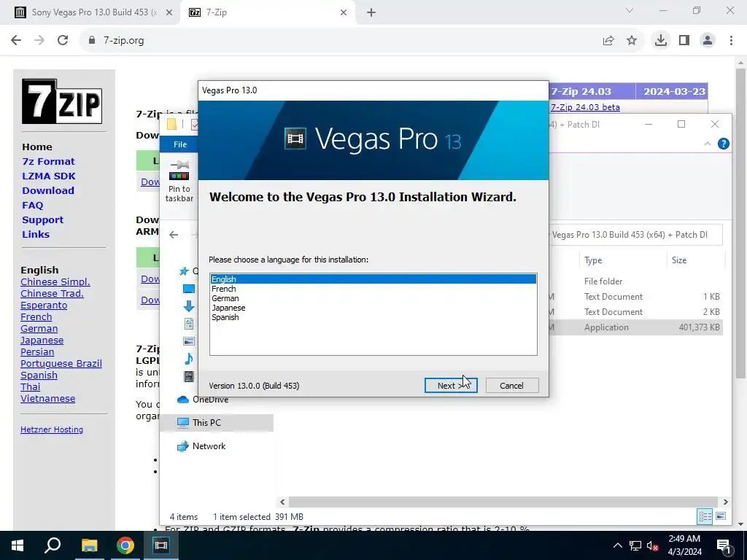Screen dimensions: 747x560
Task: Open taskbar search magnifier
Action: tap(53, 545)
